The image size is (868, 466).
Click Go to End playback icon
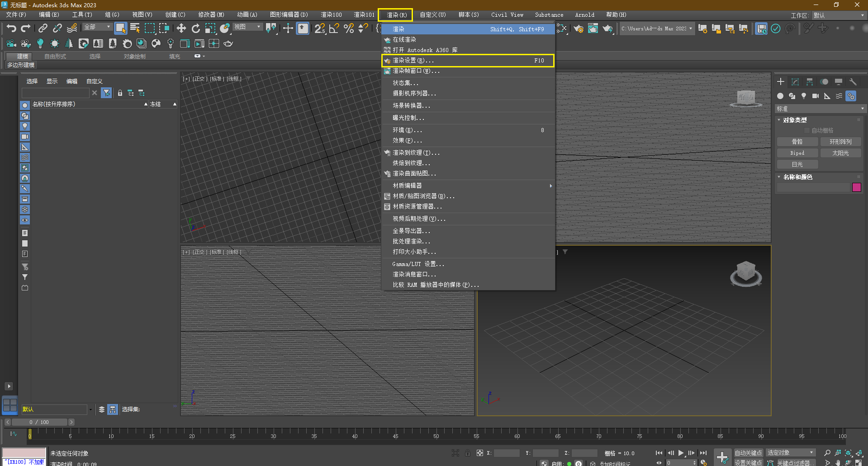point(703,453)
